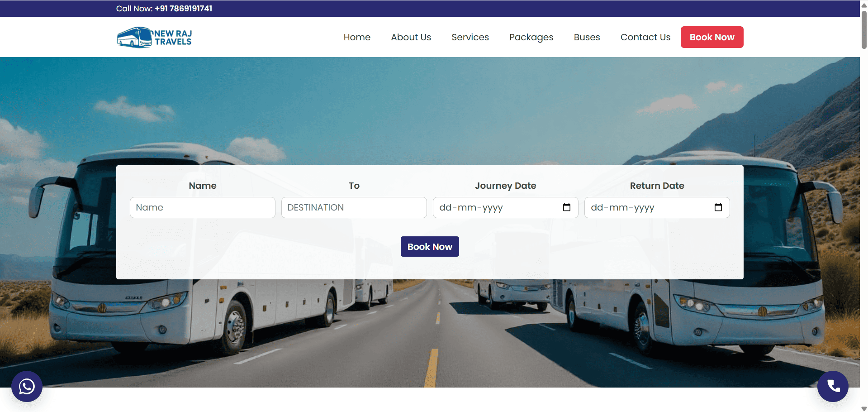Click the New Raj Travels bus logo
868x412 pixels.
tap(154, 37)
